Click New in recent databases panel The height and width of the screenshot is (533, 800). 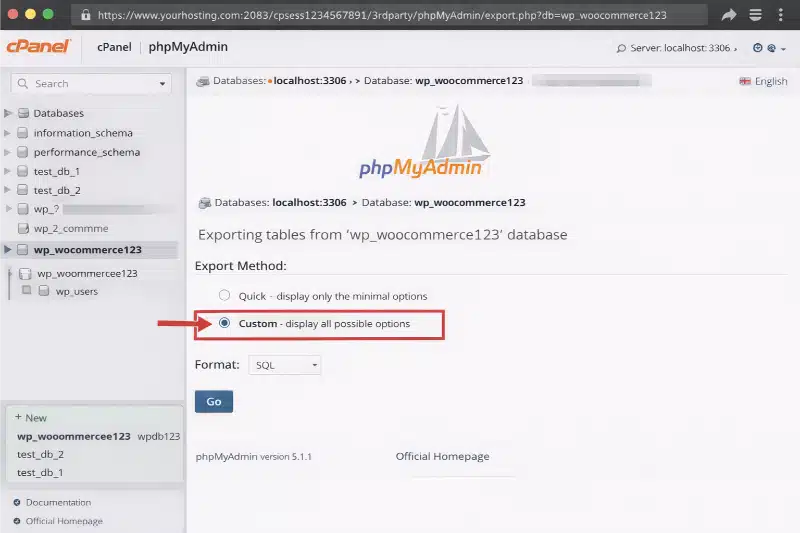pyautogui.click(x=31, y=418)
